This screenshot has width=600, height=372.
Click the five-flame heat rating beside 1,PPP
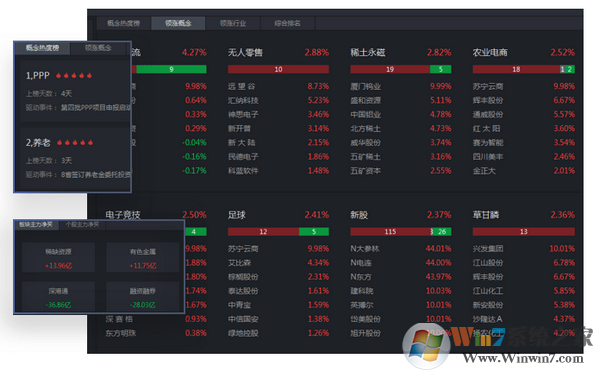(x=74, y=76)
